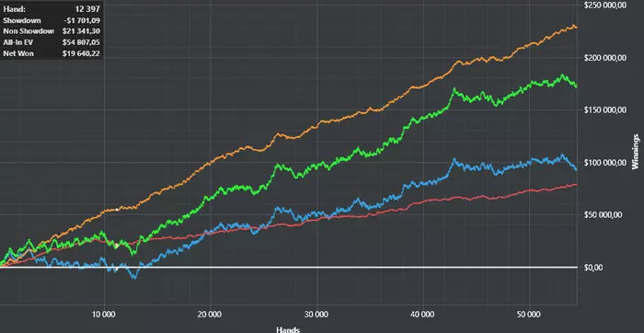This screenshot has width=644, height=333.
Task: Click the '$150 000,00' axis label
Action: click(605, 110)
